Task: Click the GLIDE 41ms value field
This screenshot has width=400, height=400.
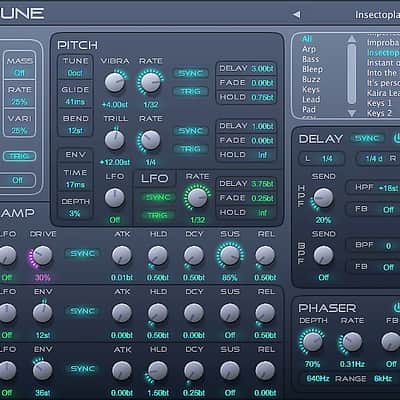Action: (x=75, y=102)
